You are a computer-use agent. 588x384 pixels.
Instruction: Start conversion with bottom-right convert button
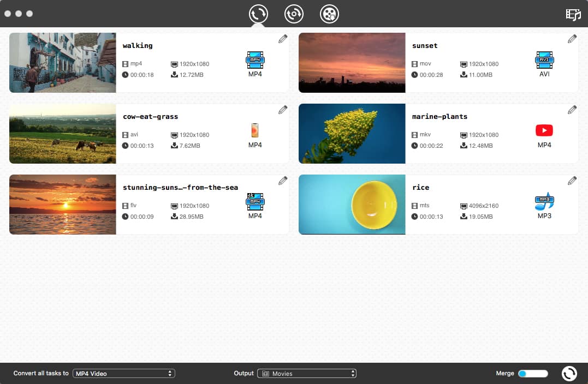click(569, 374)
